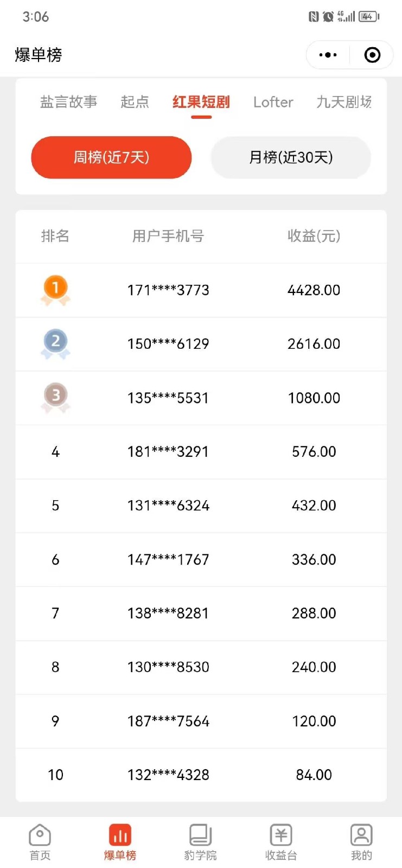The height and width of the screenshot is (868, 402).
Task: Open the 收益台 yen icon
Action: pyautogui.click(x=281, y=836)
